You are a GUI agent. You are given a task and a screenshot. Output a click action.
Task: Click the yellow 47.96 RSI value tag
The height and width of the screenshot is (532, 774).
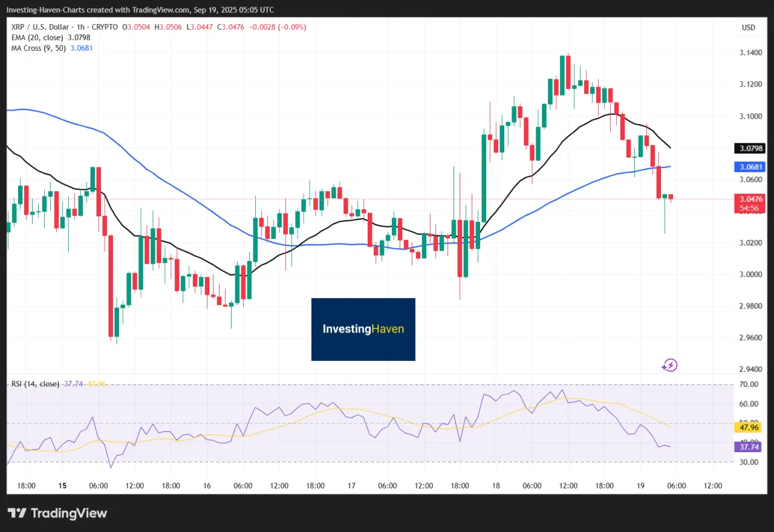click(x=749, y=427)
